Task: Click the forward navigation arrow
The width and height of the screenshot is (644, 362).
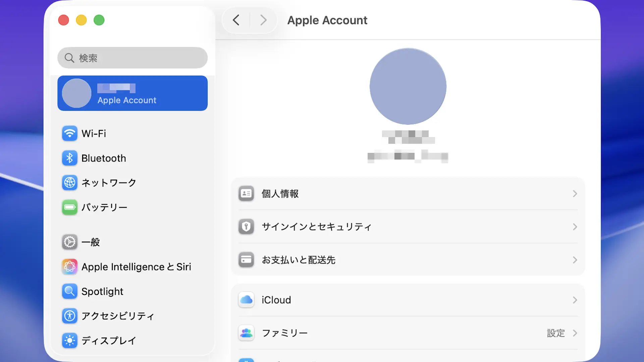Action: tap(263, 20)
